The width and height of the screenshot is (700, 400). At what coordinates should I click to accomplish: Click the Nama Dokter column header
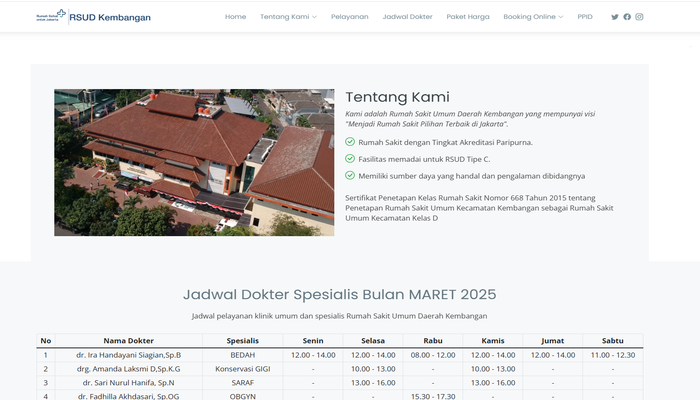[129, 341]
